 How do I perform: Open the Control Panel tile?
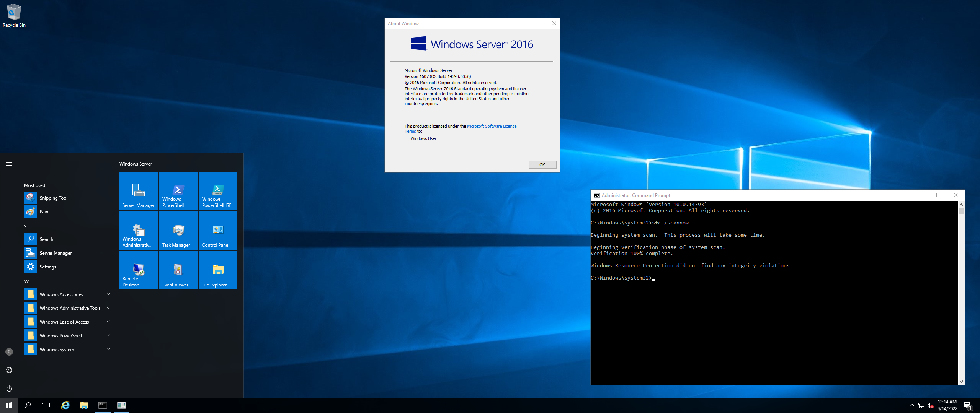coord(218,230)
